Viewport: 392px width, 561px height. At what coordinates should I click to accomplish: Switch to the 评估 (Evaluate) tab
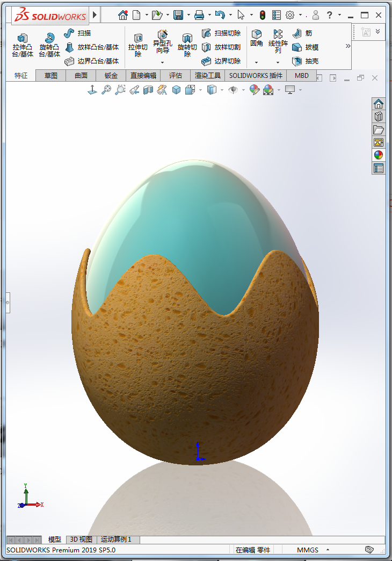[175, 75]
